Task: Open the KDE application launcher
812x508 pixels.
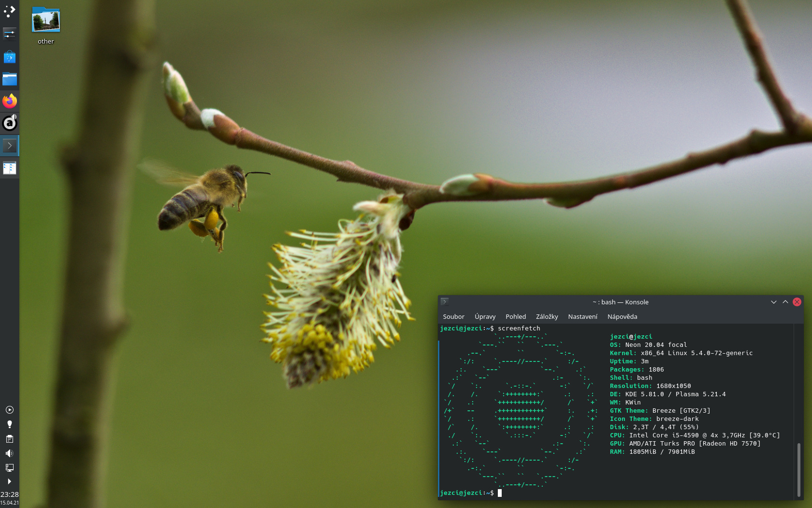Action: click(x=10, y=11)
